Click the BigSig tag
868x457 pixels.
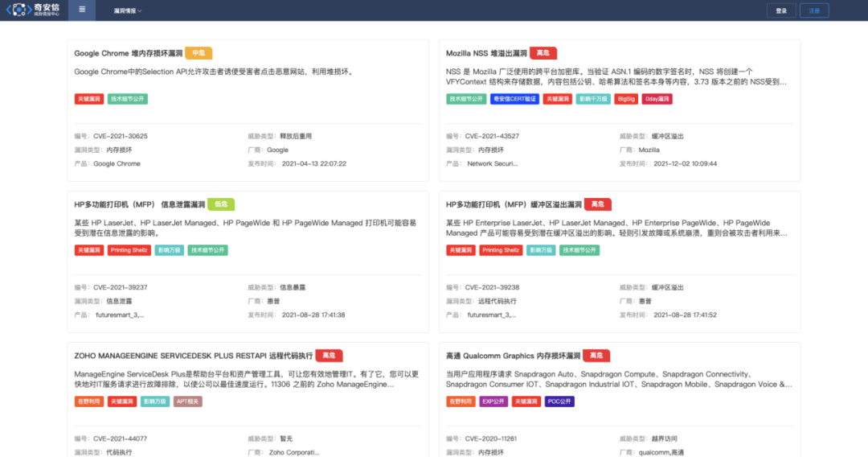[x=626, y=99]
